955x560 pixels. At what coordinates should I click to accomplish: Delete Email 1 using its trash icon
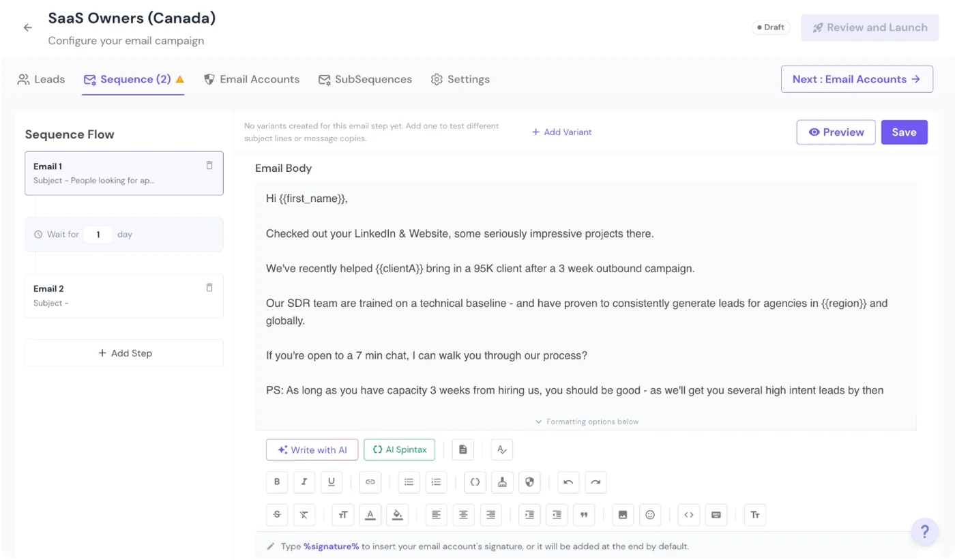[x=209, y=166]
